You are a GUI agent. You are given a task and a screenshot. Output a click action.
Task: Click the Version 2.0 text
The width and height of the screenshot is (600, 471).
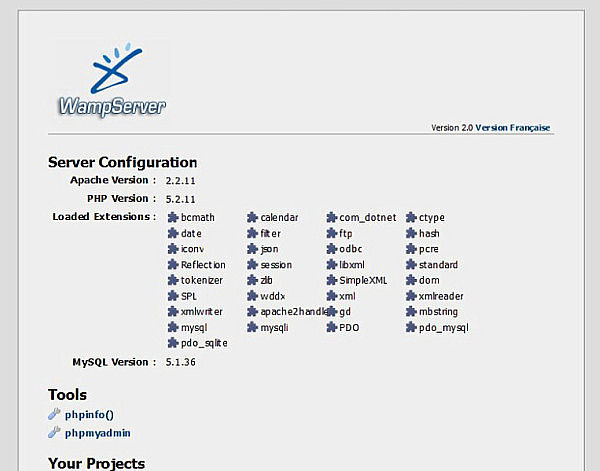click(452, 128)
